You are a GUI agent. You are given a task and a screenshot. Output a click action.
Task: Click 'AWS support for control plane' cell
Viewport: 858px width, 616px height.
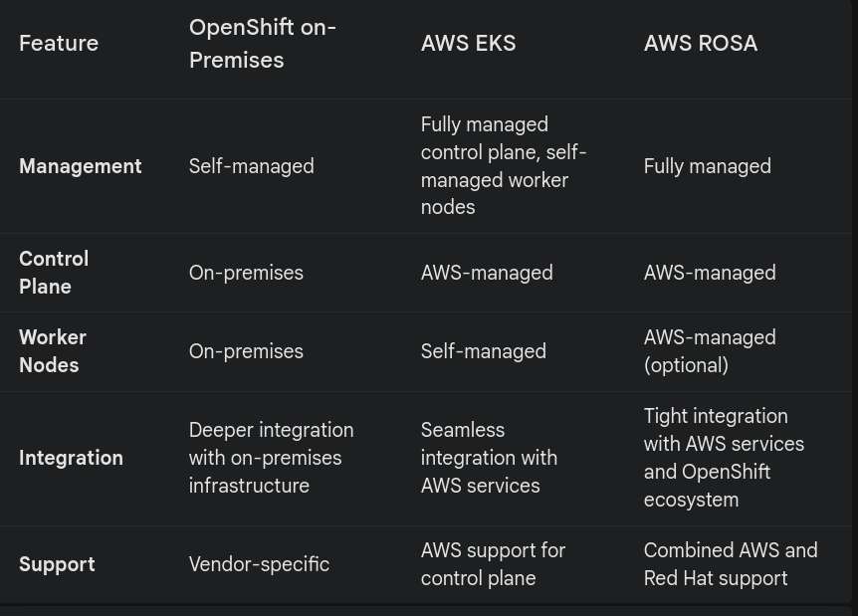point(493,564)
